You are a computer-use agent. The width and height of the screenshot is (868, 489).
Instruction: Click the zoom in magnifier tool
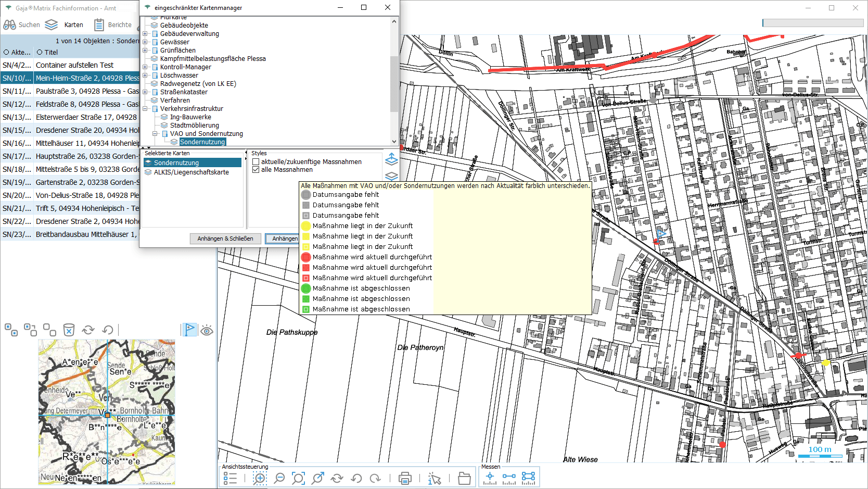point(260,478)
